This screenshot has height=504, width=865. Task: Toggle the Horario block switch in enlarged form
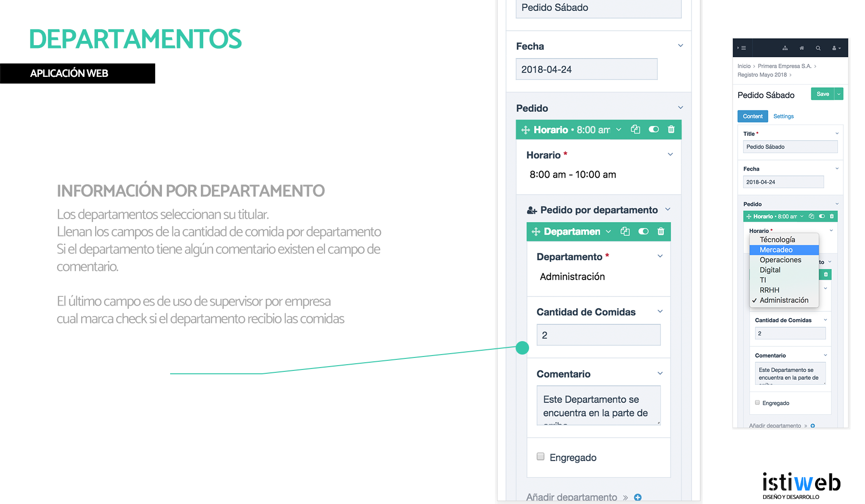tap(654, 129)
